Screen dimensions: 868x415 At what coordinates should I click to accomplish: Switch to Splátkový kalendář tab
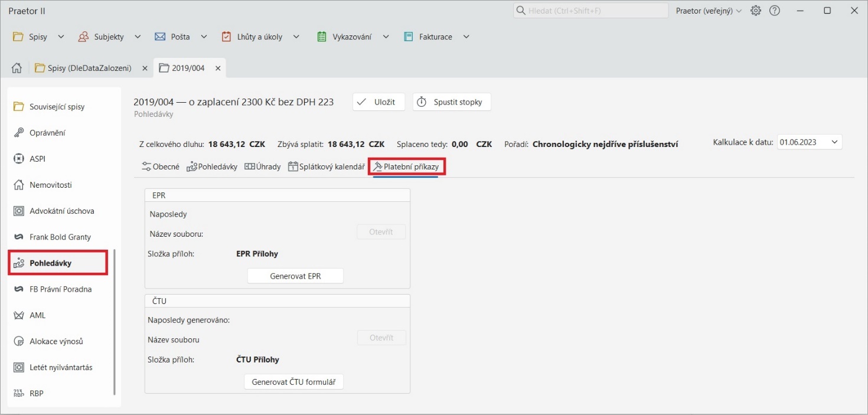click(326, 167)
